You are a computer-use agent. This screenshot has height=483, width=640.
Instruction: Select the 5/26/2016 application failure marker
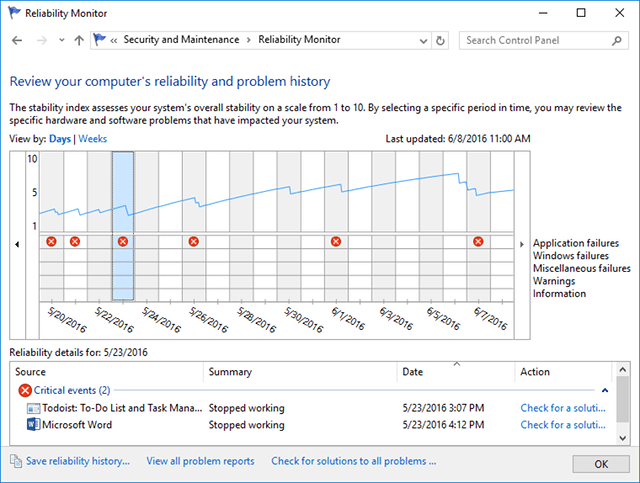click(193, 242)
